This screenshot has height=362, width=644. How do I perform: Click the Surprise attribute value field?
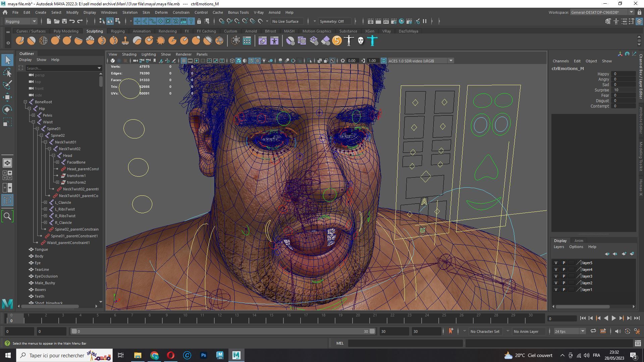623,90
